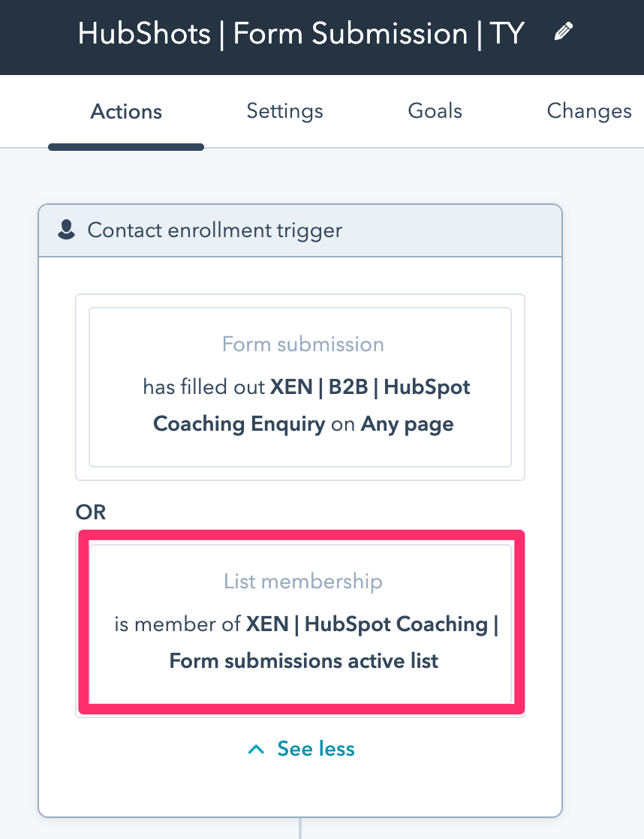The height and width of the screenshot is (839, 644).
Task: Click the See less link
Action: [316, 749]
